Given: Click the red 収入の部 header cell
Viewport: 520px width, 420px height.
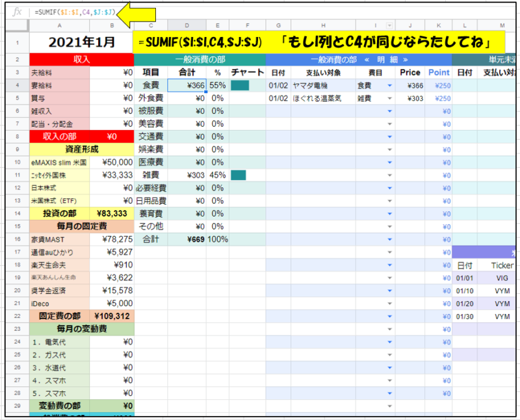Looking at the screenshot, I should point(58,137).
